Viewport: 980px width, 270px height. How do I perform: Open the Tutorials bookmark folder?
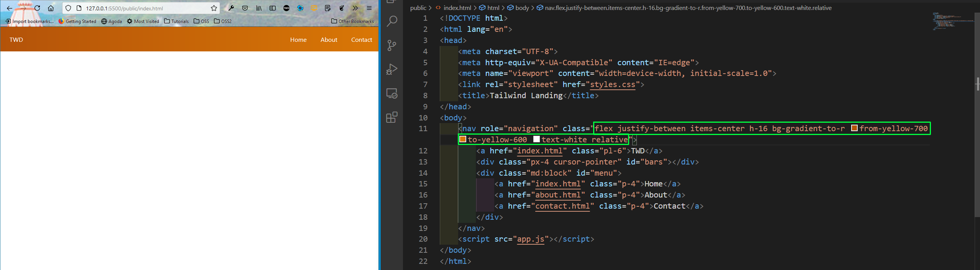(176, 21)
